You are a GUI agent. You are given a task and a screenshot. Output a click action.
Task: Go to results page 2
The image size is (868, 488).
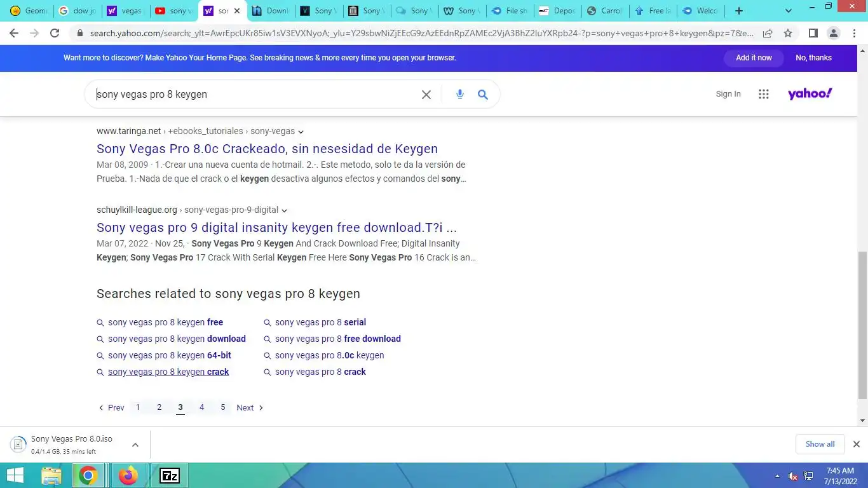click(159, 407)
